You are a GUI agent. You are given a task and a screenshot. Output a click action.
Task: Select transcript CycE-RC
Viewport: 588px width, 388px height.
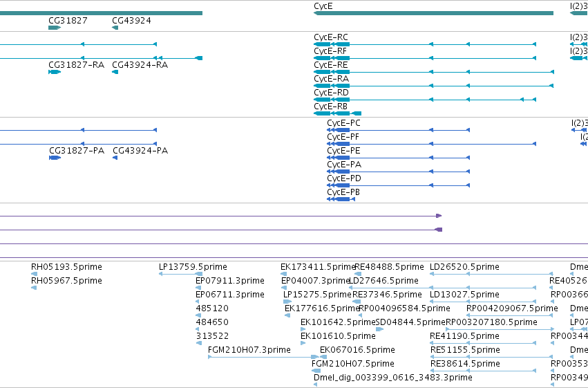425,44
